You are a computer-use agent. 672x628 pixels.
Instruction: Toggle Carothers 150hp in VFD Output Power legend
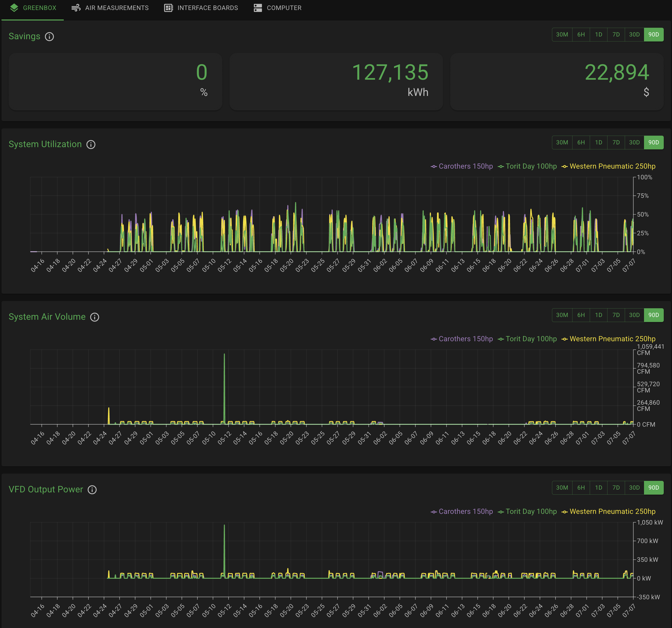462,511
